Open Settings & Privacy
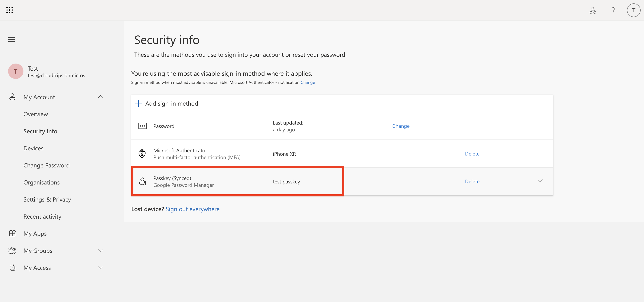The image size is (644, 302). (x=47, y=199)
